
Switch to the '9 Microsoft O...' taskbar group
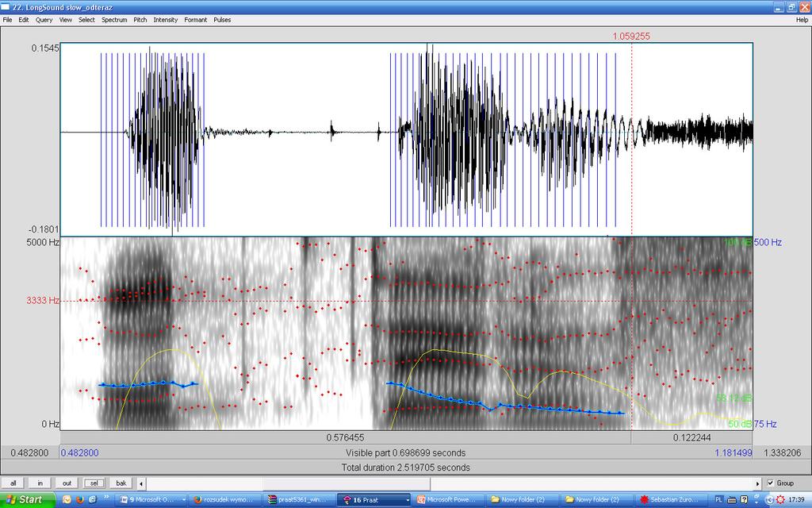coord(150,500)
